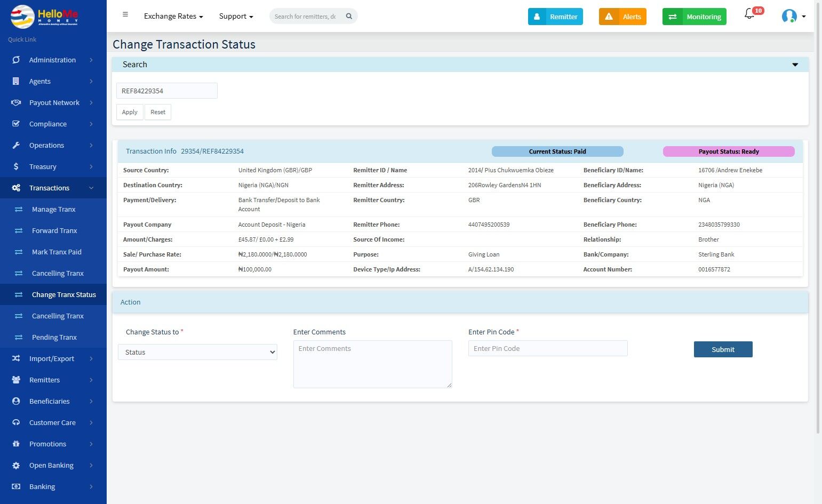
Task: Click beneficiary name Andrew Enekebe
Action: (x=740, y=170)
